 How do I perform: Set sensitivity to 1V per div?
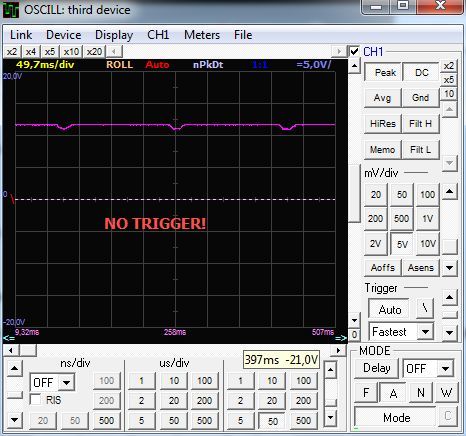click(x=428, y=218)
